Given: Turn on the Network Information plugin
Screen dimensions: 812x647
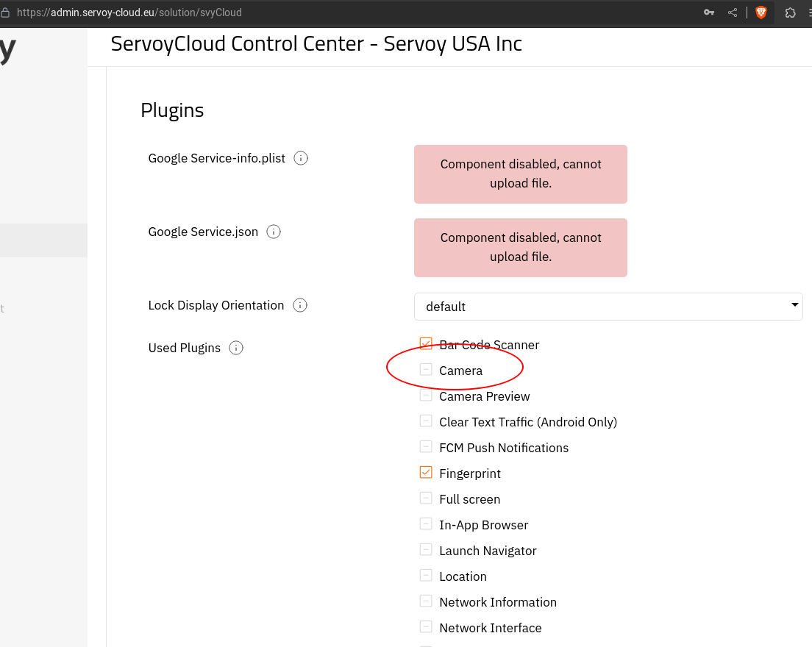Looking at the screenshot, I should pyautogui.click(x=426, y=601).
